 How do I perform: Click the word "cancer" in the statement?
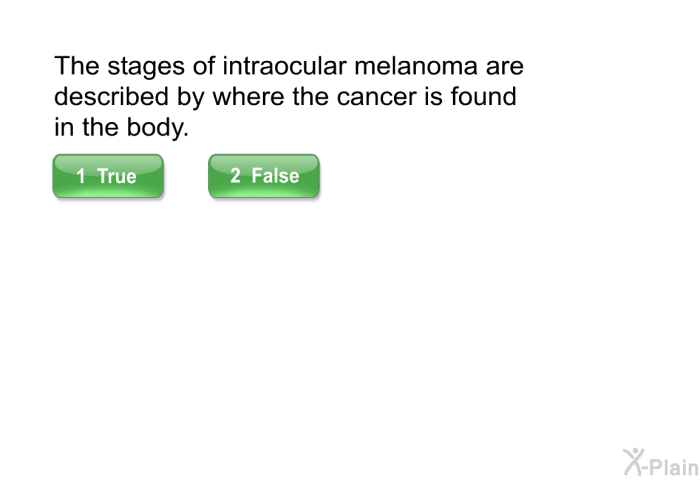(x=376, y=98)
